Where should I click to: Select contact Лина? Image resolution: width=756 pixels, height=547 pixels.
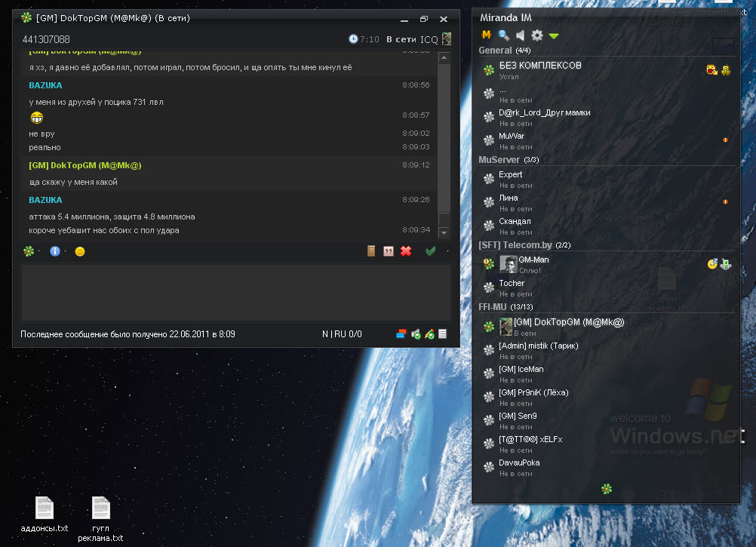click(607, 203)
